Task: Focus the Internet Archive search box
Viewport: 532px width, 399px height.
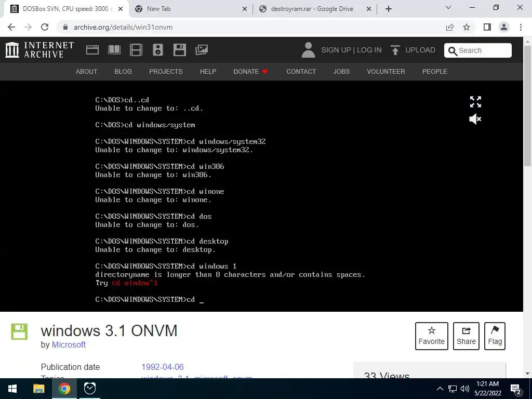Action: pyautogui.click(x=478, y=50)
